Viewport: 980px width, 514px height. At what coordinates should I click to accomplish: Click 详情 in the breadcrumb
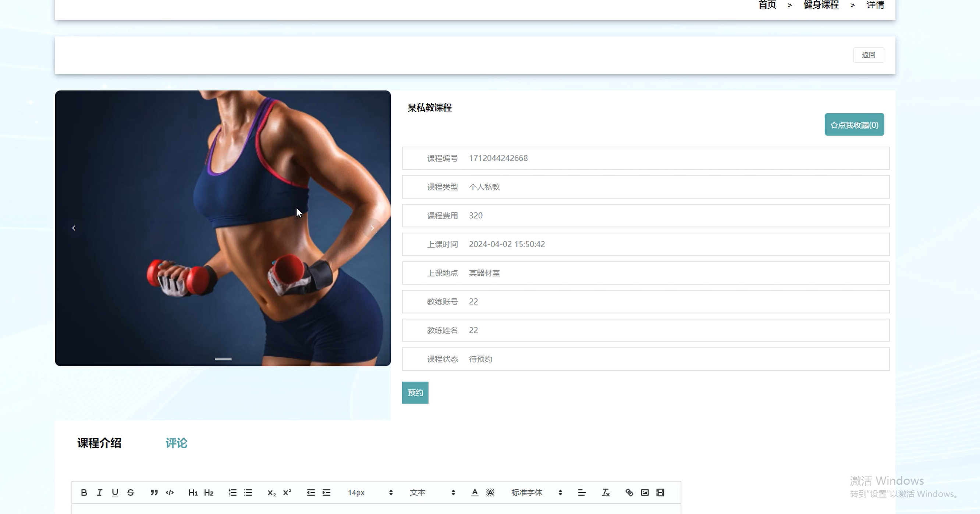(875, 5)
